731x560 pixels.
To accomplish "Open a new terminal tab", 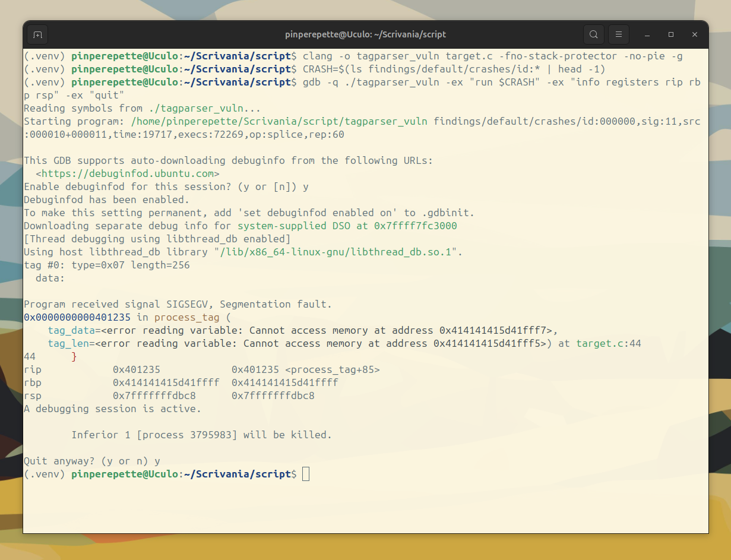I will click(37, 34).
